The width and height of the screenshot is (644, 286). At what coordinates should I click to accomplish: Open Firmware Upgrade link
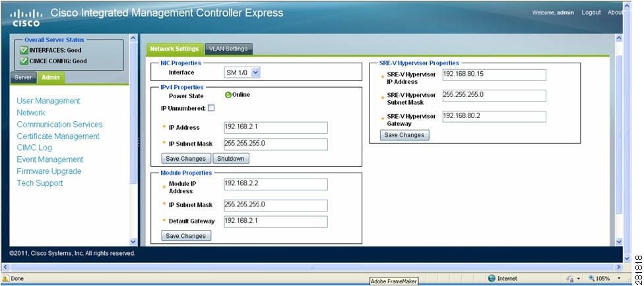click(x=49, y=171)
